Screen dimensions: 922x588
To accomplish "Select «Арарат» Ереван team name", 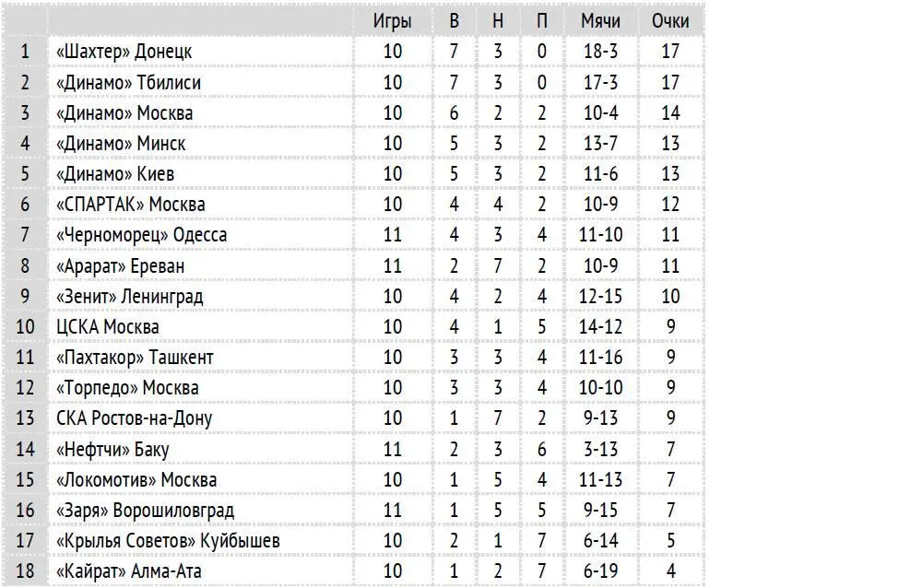I will tap(120, 266).
